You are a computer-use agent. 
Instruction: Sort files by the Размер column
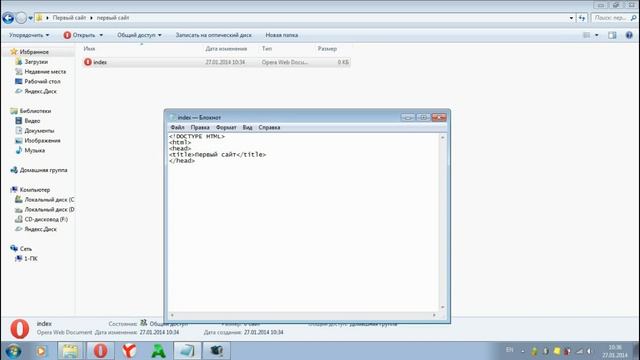pyautogui.click(x=327, y=49)
